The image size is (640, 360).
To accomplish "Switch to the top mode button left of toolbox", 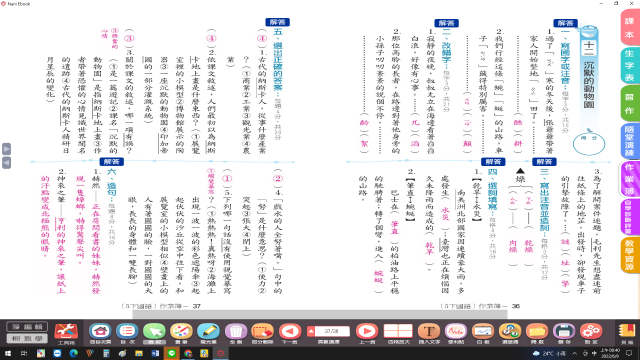I will (27, 327).
